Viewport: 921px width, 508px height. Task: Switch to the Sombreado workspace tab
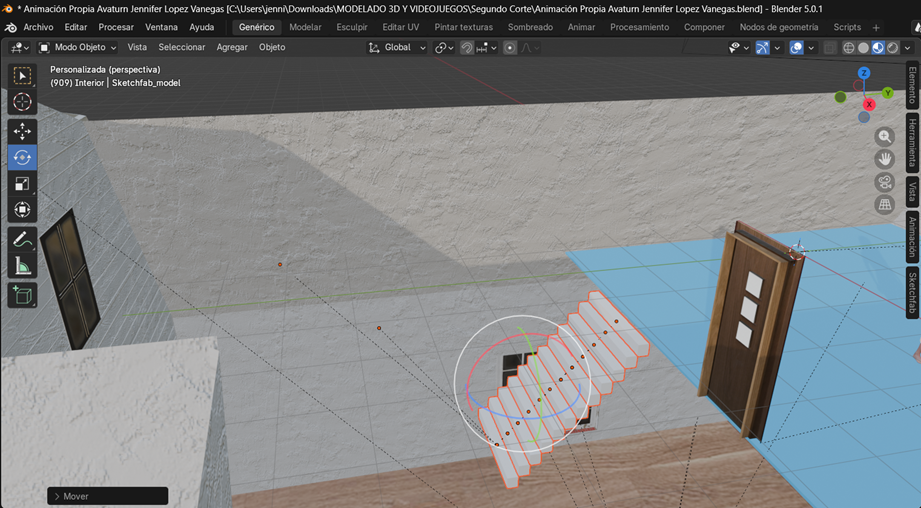[x=530, y=27]
